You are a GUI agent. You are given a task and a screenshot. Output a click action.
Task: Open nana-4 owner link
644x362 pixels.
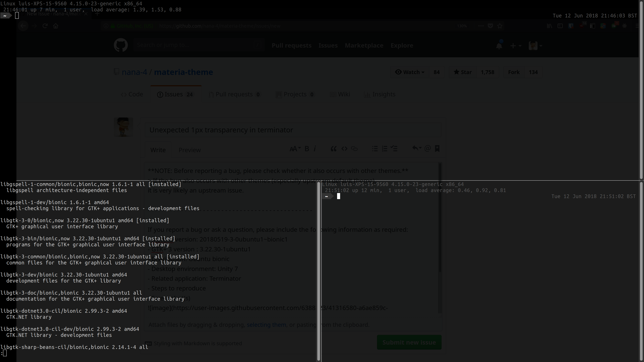134,72
